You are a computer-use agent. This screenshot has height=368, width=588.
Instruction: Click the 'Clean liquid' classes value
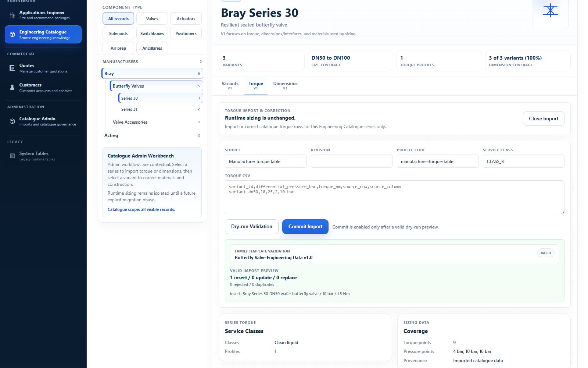(x=286, y=343)
